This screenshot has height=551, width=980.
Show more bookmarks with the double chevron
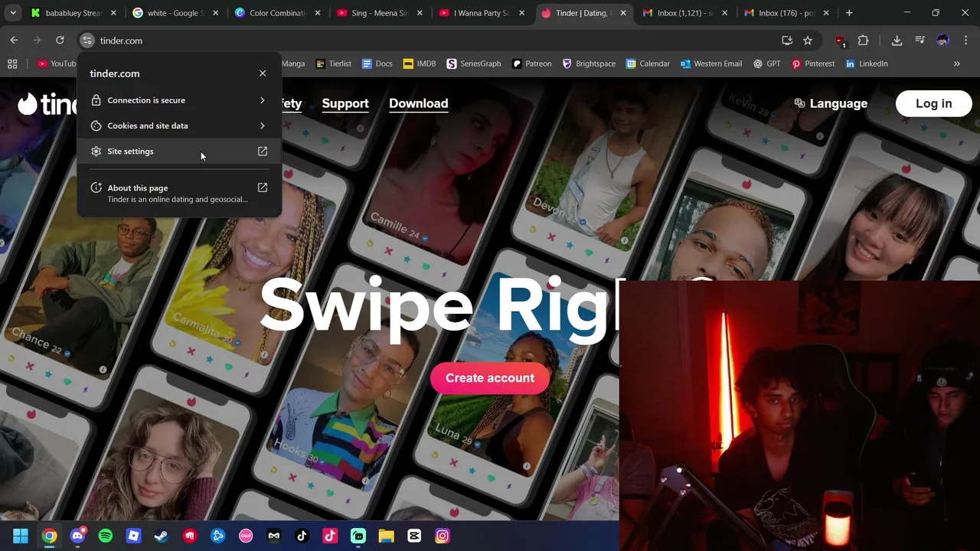pos(956,64)
